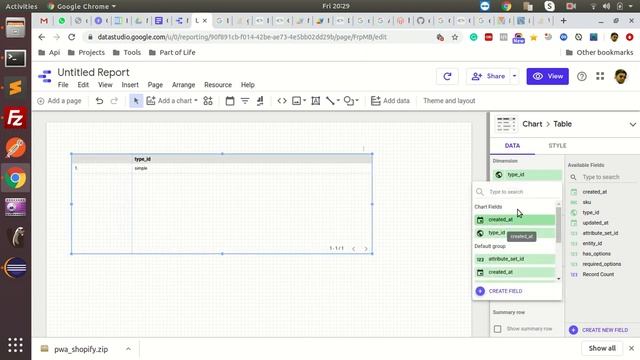
Task: Open Sublime Text from the dock
Action: [16, 88]
